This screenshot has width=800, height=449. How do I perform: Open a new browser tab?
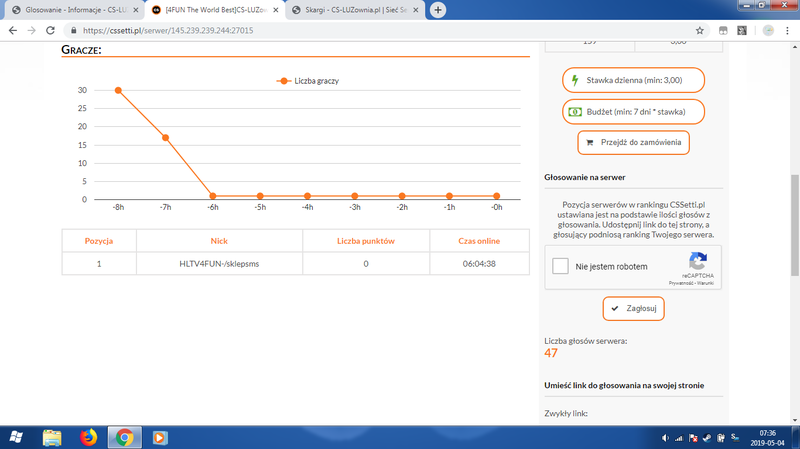click(x=438, y=10)
